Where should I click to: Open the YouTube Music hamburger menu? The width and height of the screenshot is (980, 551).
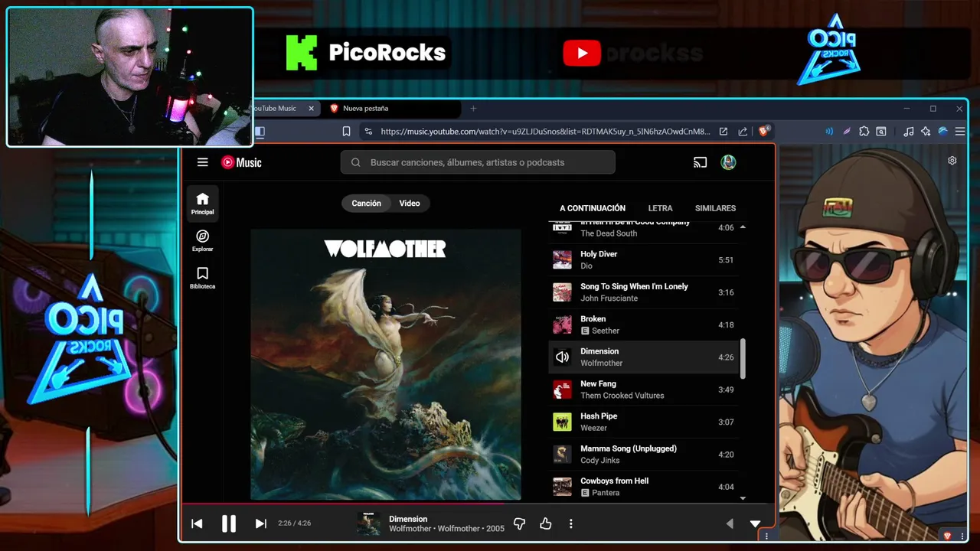[202, 162]
